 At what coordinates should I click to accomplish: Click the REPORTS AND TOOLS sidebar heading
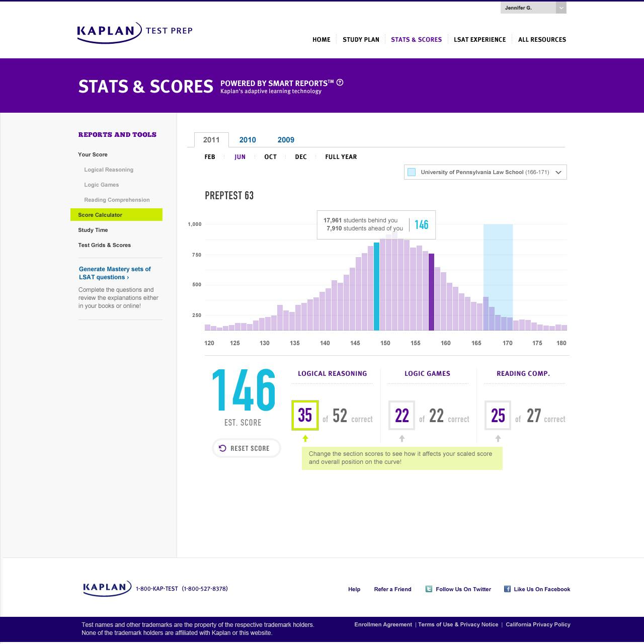point(117,134)
